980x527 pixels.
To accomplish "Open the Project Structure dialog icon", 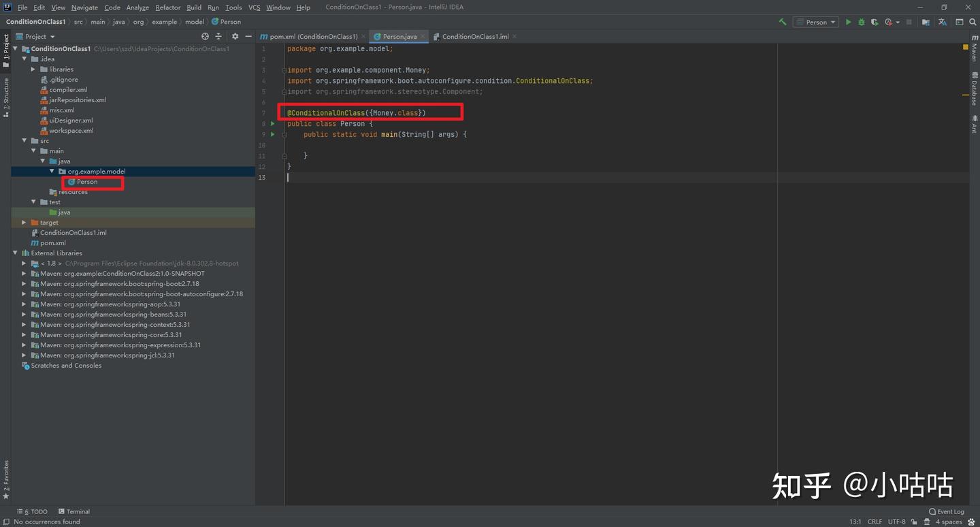I will click(926, 22).
